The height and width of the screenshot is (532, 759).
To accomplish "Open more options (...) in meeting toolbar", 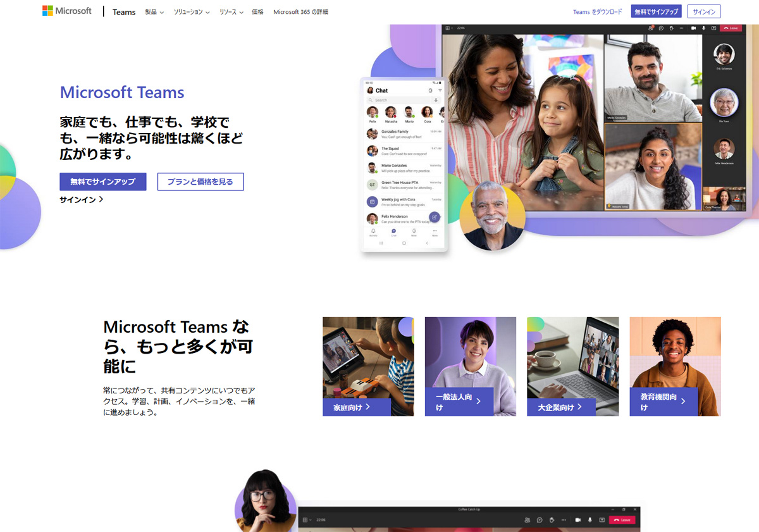I will [x=682, y=28].
